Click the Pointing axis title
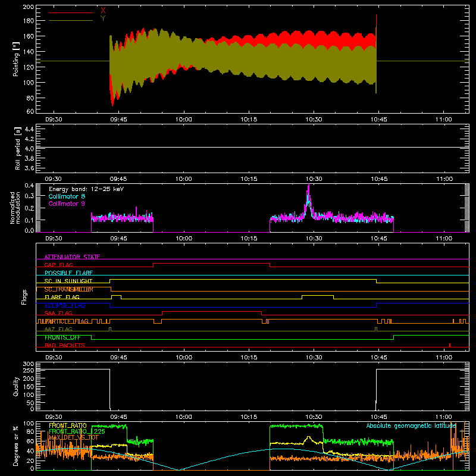The height and width of the screenshot is (476, 476). coord(16,59)
